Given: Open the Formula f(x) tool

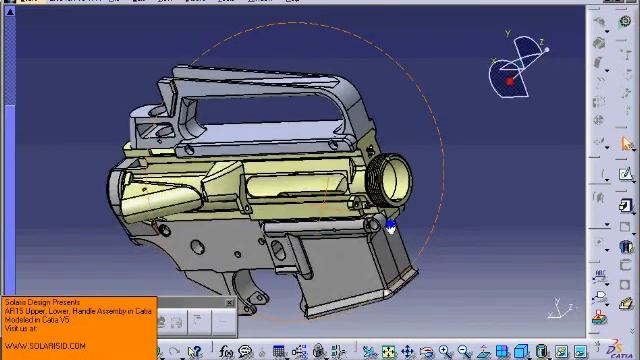Looking at the screenshot, I should coord(226,351).
